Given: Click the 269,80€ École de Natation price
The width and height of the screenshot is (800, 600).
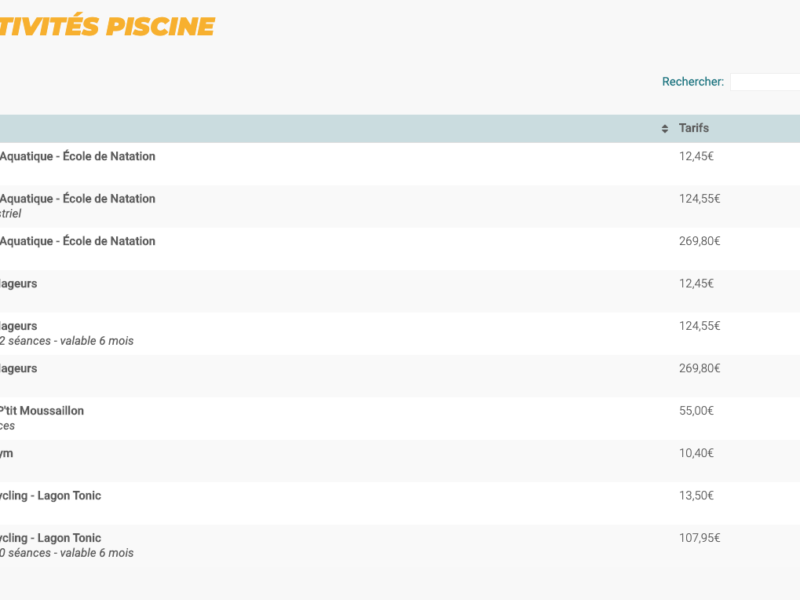Looking at the screenshot, I should point(699,241).
